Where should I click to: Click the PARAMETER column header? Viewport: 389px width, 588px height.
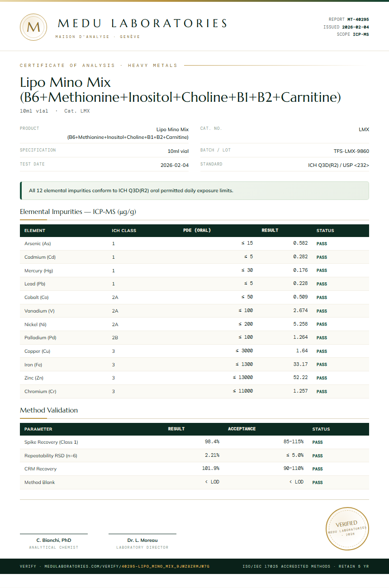[x=38, y=429]
